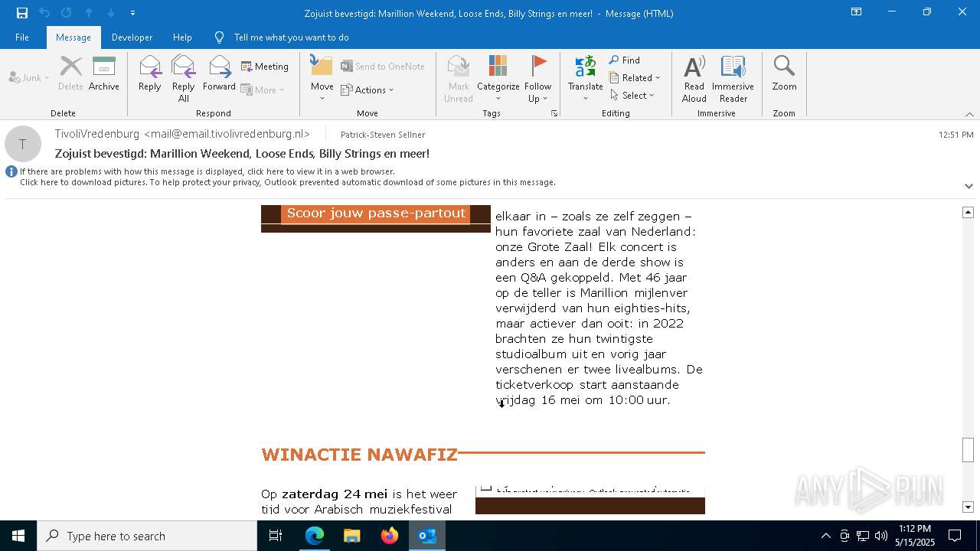The width and height of the screenshot is (980, 551).
Task: Reply with a Meeting
Action: 265,67
